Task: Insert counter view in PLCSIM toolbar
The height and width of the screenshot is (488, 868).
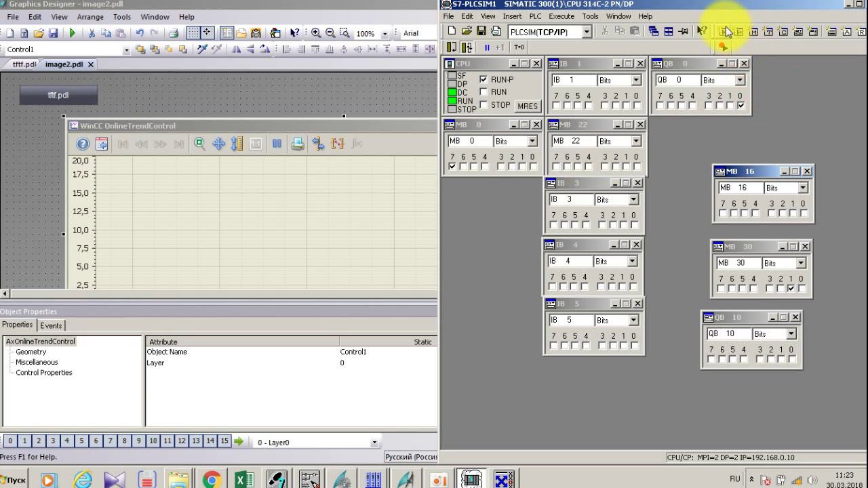Action: click(x=784, y=31)
